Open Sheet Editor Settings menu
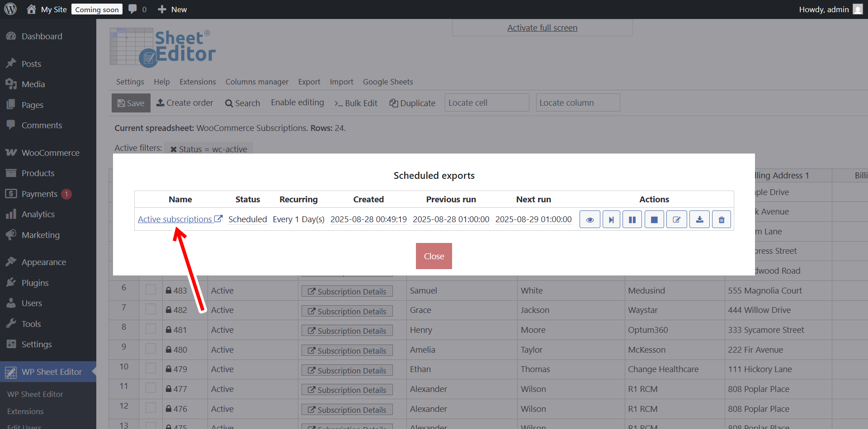Viewport: 868px width, 429px height. 130,82
